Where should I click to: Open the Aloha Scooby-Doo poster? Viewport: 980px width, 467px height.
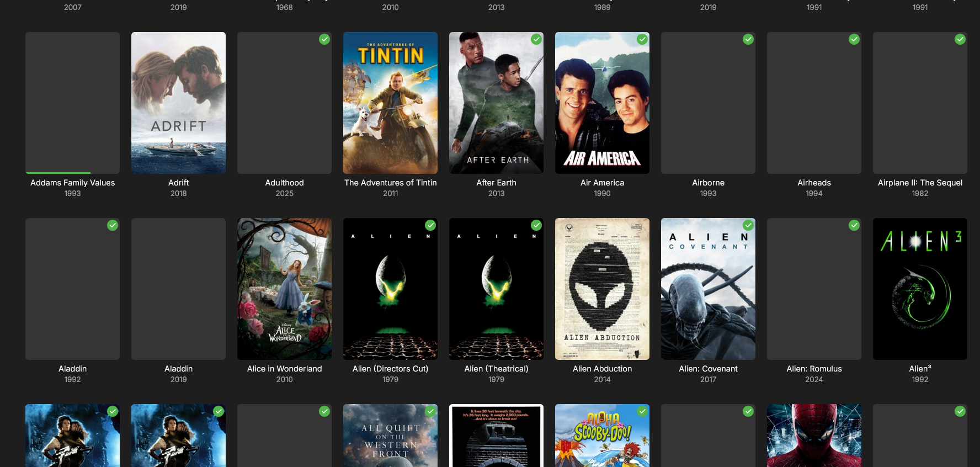pyautogui.click(x=602, y=436)
